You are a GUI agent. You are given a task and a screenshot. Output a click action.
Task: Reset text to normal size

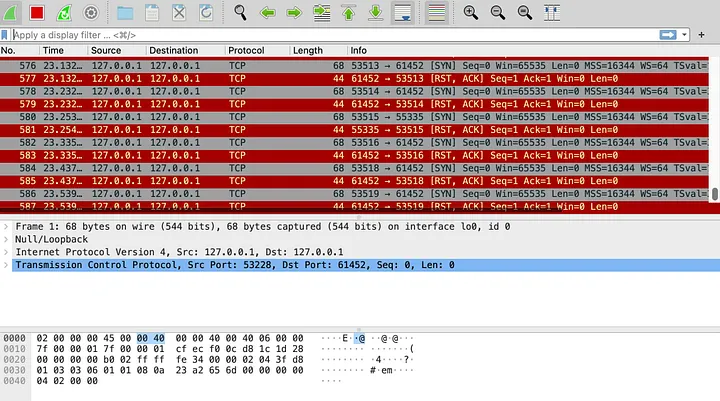point(525,12)
